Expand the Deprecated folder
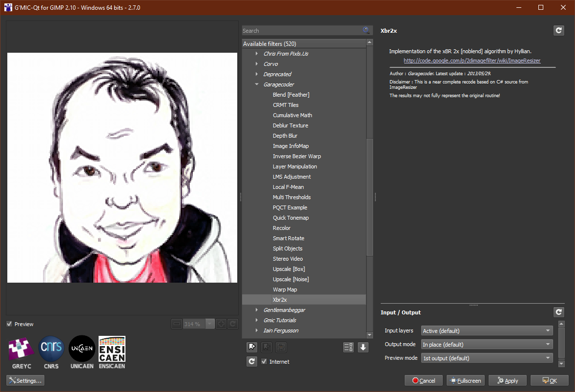The width and height of the screenshot is (575, 392). coord(257,74)
